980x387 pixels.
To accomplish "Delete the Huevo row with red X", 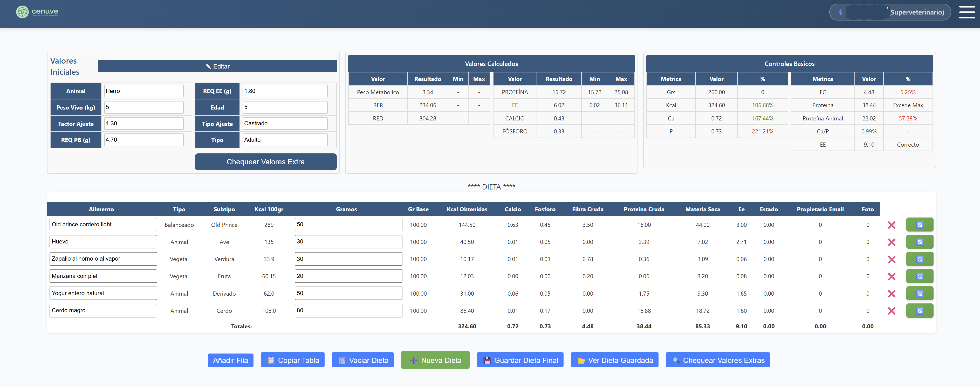I will [891, 242].
